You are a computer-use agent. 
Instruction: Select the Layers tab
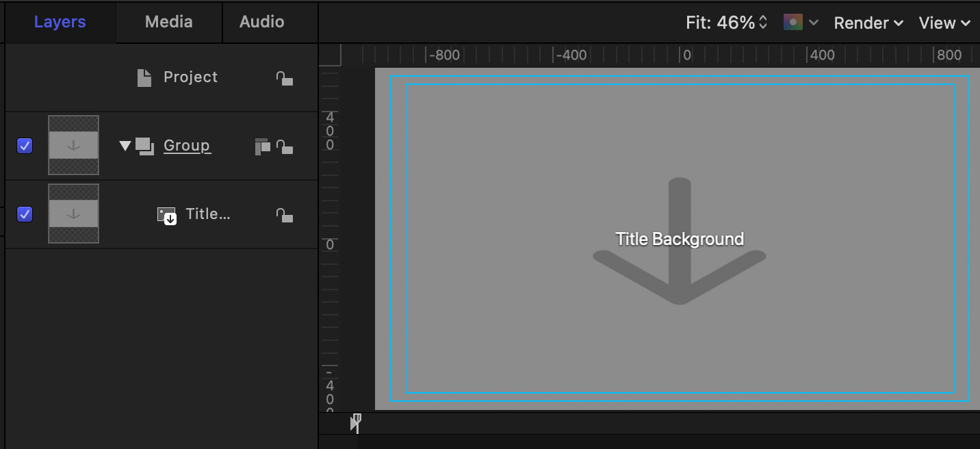60,22
